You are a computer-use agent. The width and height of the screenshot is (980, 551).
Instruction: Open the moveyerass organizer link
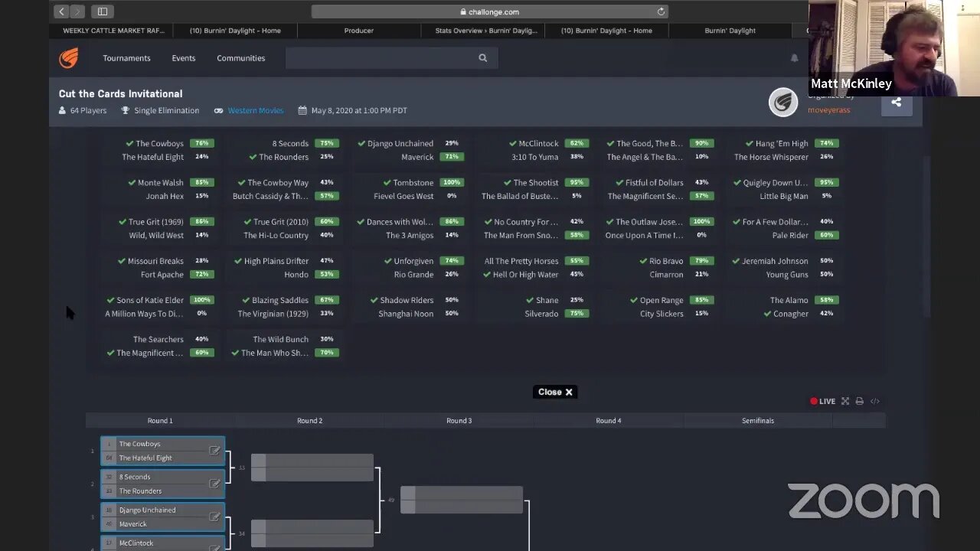pos(828,110)
